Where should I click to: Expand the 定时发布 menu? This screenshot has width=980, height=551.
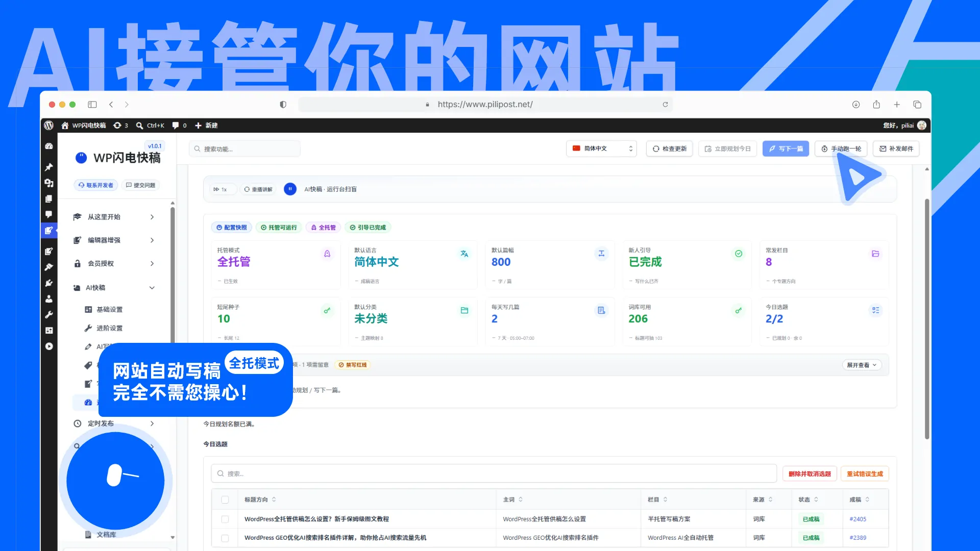pyautogui.click(x=114, y=423)
